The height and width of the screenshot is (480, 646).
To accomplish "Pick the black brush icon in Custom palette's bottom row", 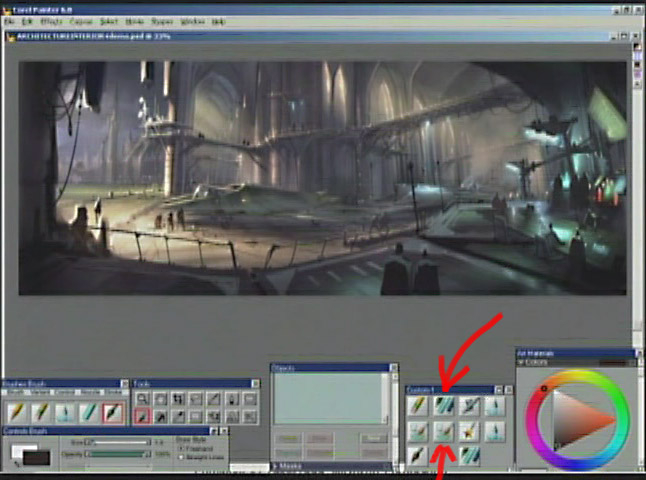I will (x=418, y=456).
